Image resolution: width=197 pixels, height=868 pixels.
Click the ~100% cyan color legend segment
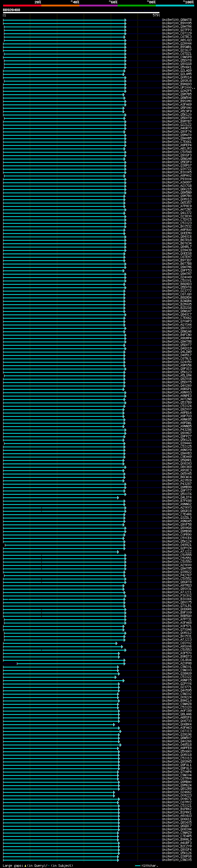pyautogui.click(x=175, y=6)
